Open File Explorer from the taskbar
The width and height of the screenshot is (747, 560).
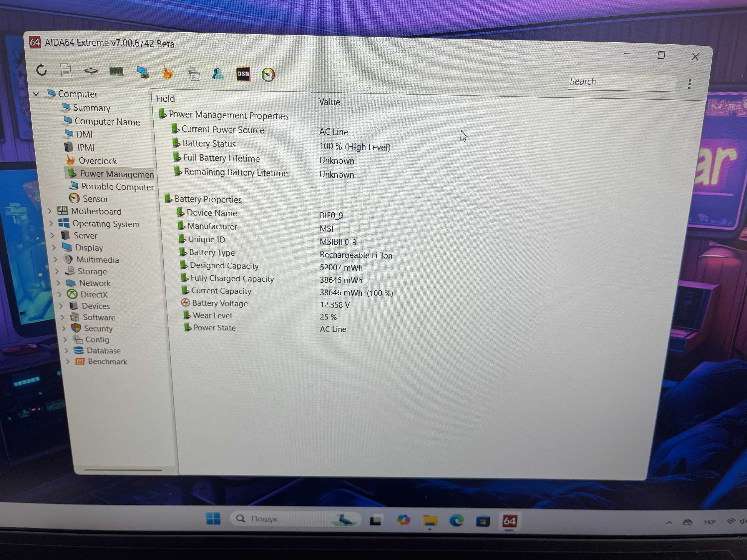430,521
